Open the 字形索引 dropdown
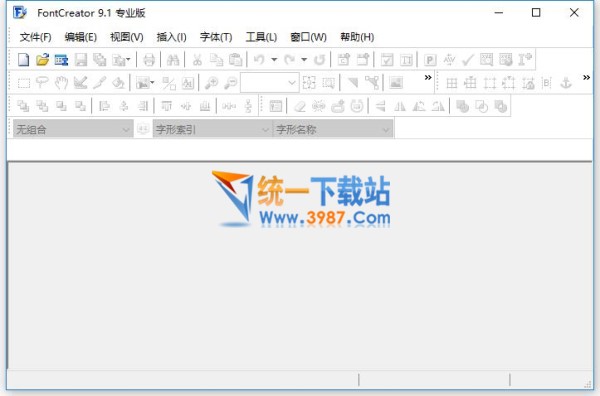The width and height of the screenshot is (600, 396). pos(213,129)
